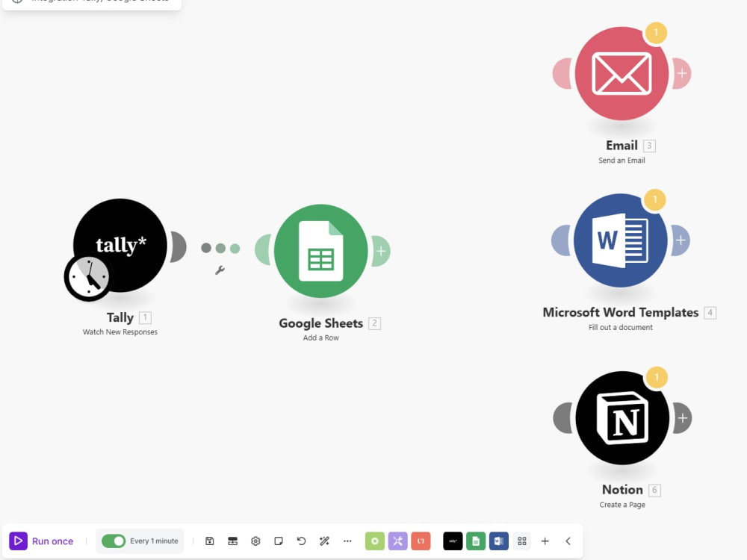The height and width of the screenshot is (560, 747).
Task: Click the left input connector of Notion module
Action: 562,418
